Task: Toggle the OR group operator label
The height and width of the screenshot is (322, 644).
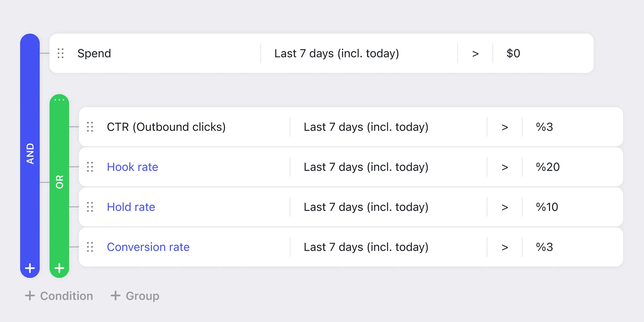Action: (x=59, y=182)
